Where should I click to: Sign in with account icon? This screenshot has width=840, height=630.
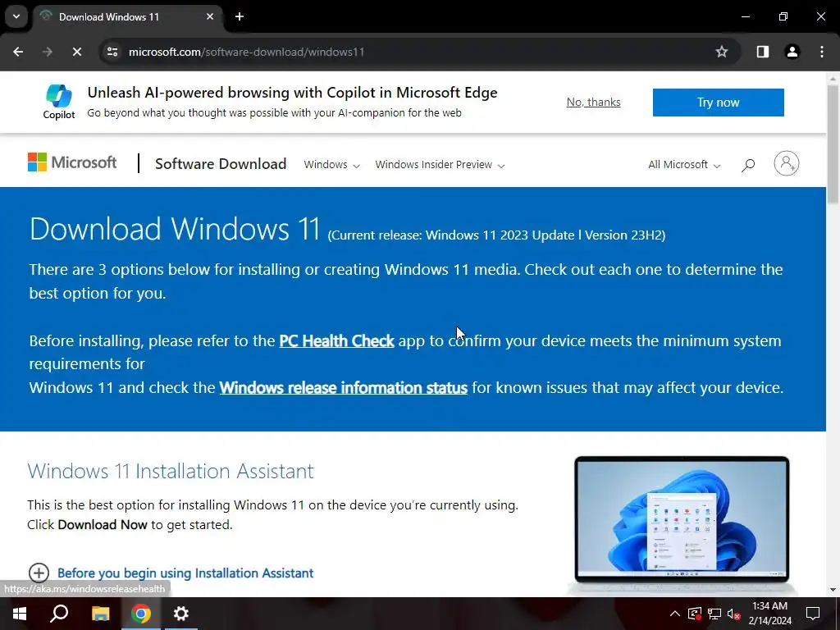(787, 163)
